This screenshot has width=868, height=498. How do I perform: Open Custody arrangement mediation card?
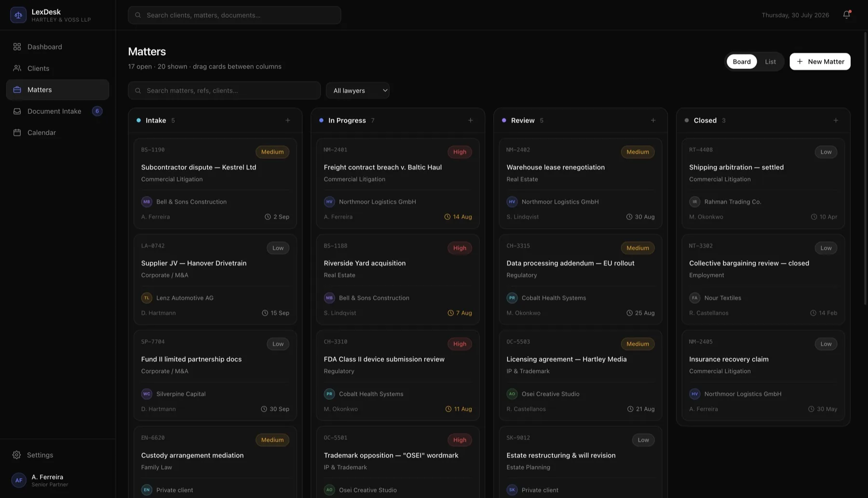point(215,462)
